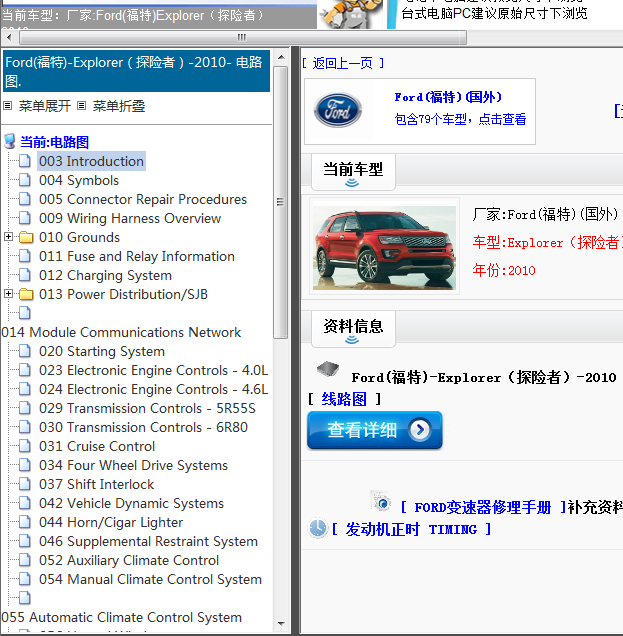
Task: Click document icon for 037 Shift Interlock
Action: tap(25, 484)
